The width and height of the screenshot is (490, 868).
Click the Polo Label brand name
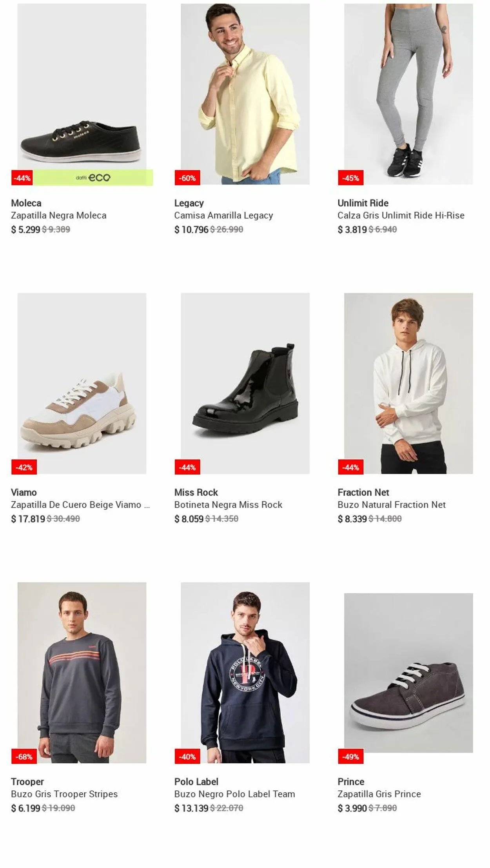[x=196, y=782]
